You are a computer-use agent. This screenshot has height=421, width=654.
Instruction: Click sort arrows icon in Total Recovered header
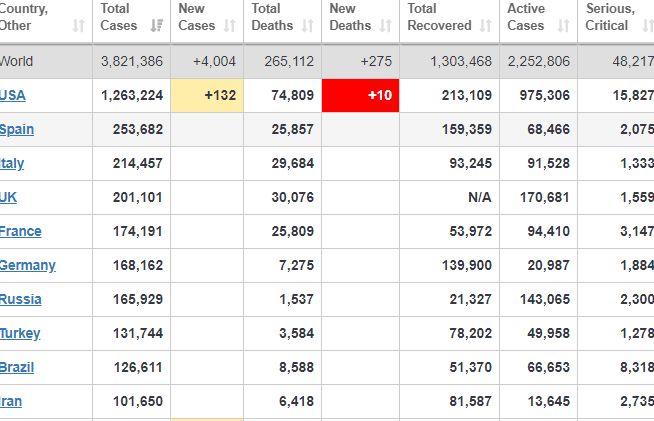coord(486,26)
